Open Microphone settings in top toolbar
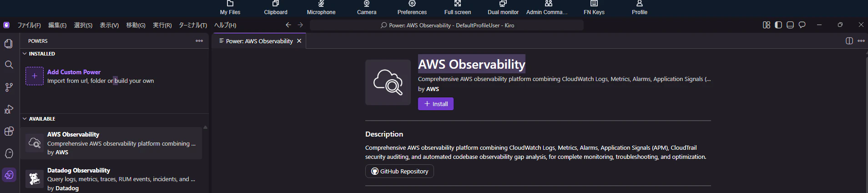Viewport: 868px width, 193px height. point(321,8)
